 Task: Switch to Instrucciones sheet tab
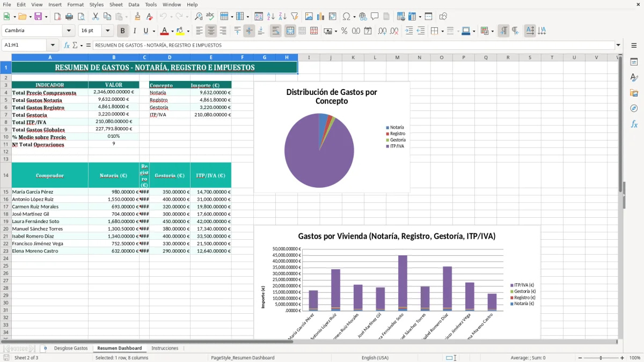[x=165, y=348]
